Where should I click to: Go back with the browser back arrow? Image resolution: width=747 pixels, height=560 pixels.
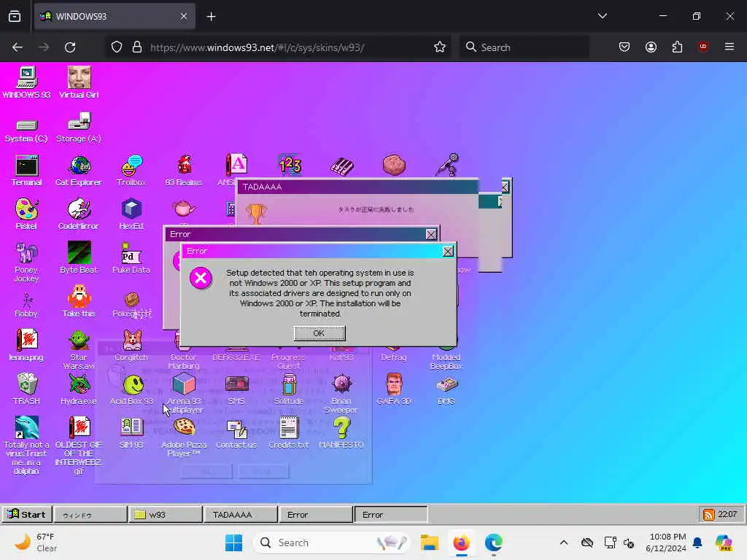[x=18, y=47]
